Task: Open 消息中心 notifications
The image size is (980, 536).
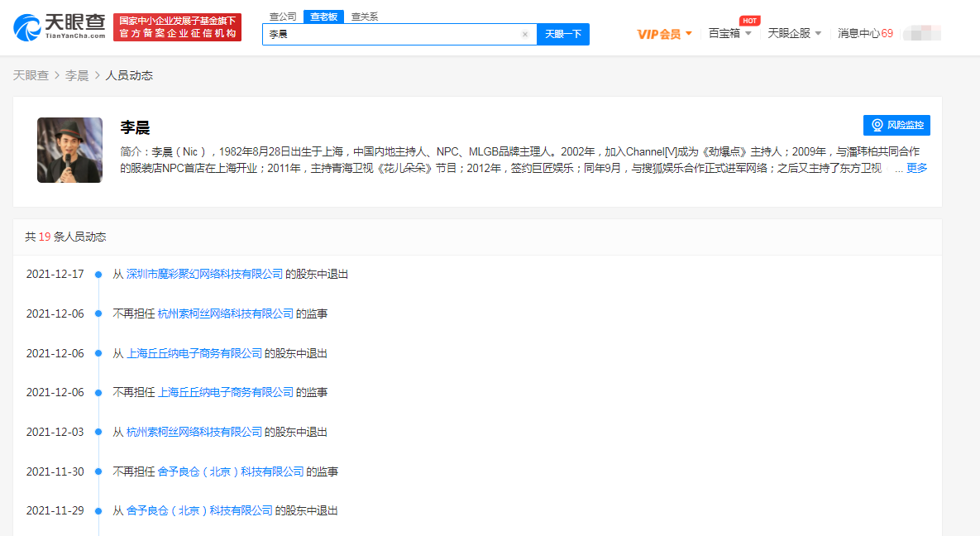Action: tap(865, 33)
